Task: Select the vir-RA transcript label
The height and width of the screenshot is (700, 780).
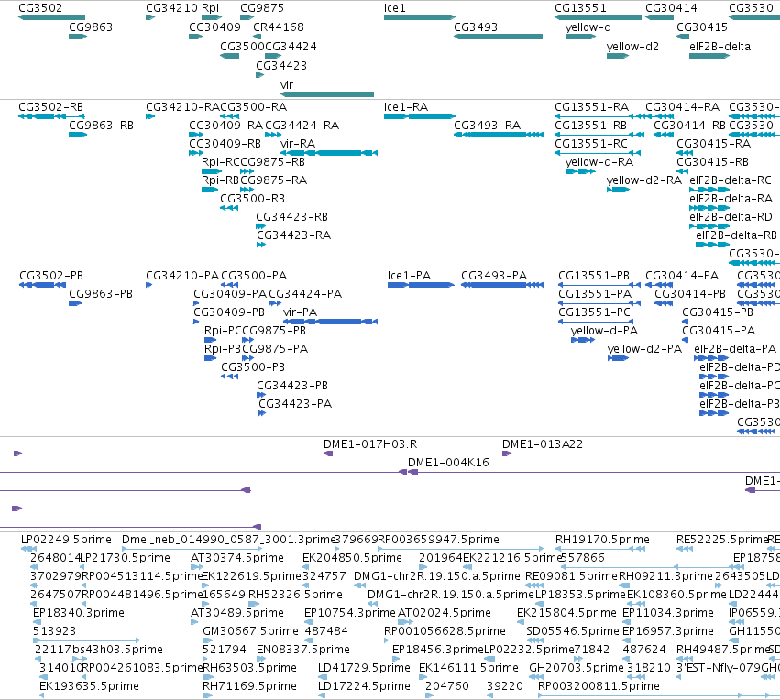Action: tap(298, 144)
